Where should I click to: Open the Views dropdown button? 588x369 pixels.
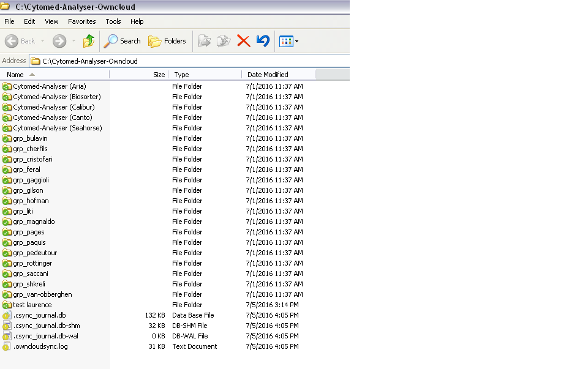pyautogui.click(x=288, y=41)
